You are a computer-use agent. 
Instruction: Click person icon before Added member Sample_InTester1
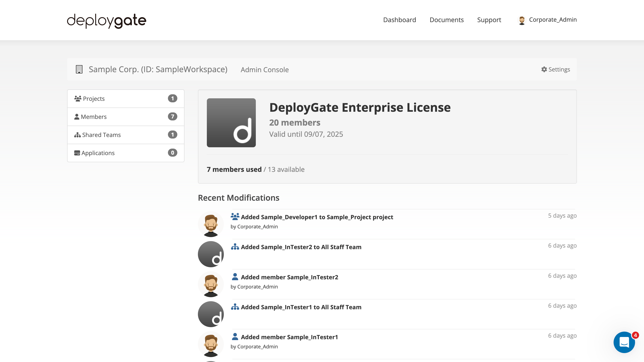click(235, 337)
